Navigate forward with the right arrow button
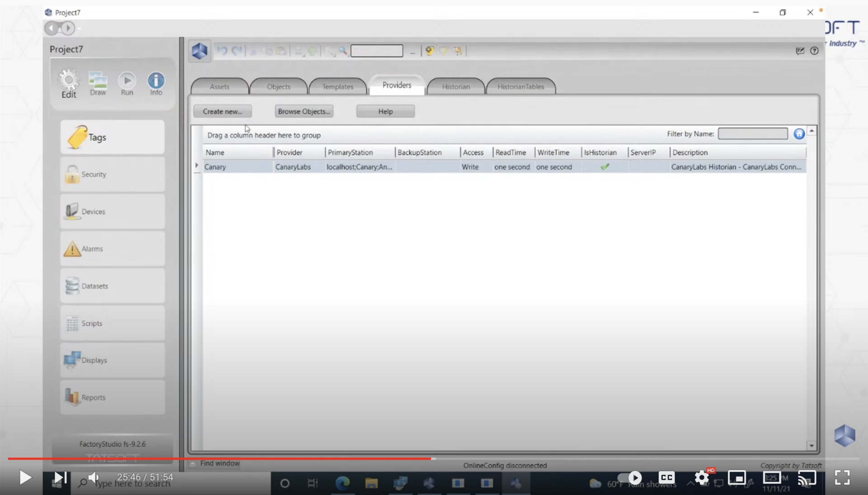 (x=67, y=28)
